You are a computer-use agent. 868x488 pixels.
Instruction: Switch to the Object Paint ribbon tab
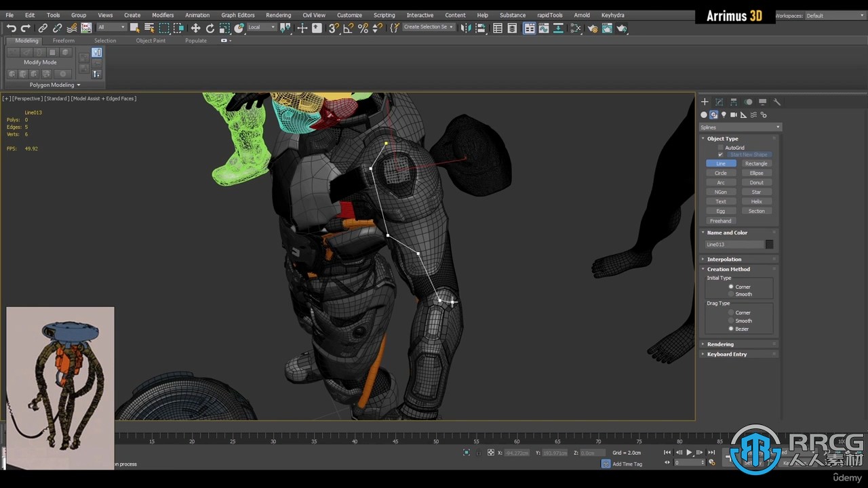151,41
